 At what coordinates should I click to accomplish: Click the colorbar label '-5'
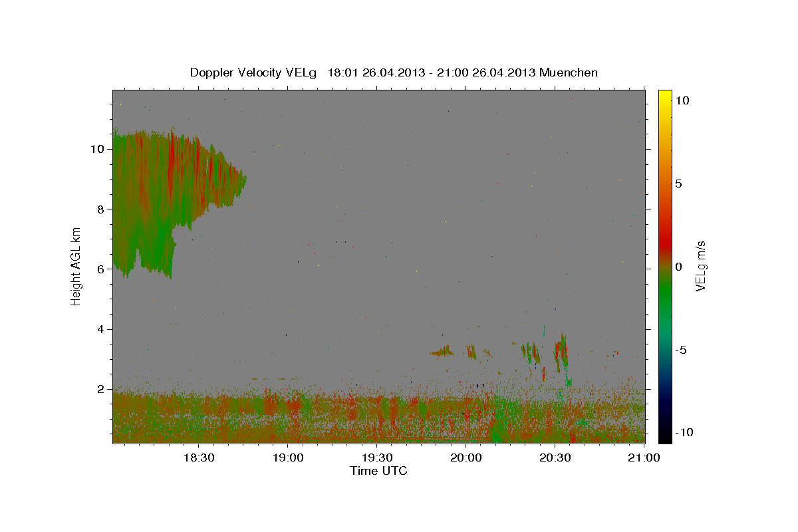click(682, 350)
